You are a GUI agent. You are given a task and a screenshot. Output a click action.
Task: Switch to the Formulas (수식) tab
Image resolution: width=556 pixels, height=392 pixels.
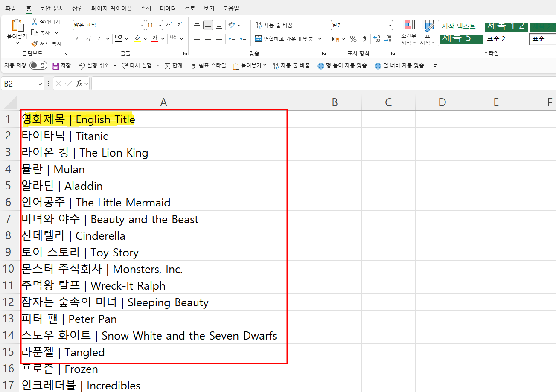146,8
